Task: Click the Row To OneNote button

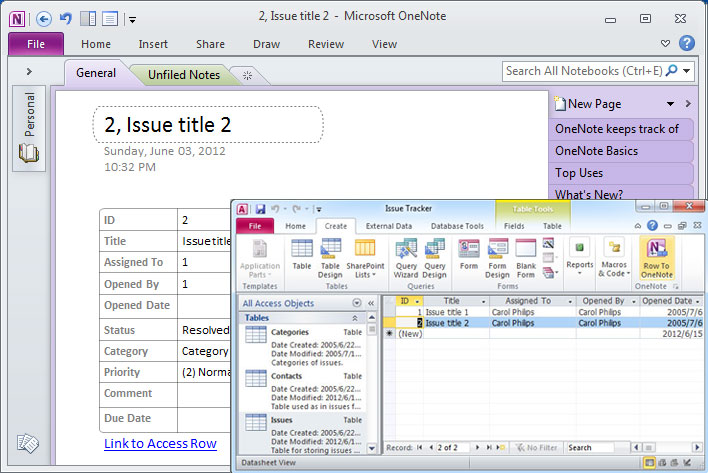Action: coord(656,257)
